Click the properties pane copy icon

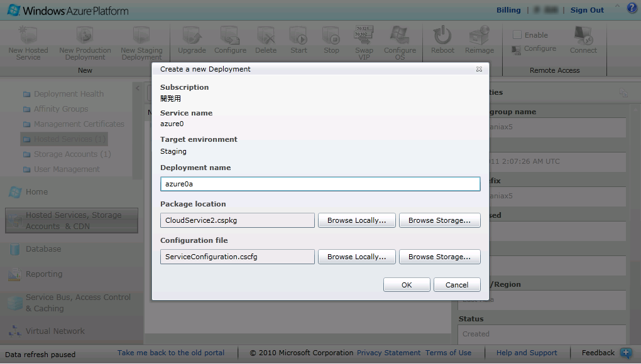pyautogui.click(x=623, y=93)
